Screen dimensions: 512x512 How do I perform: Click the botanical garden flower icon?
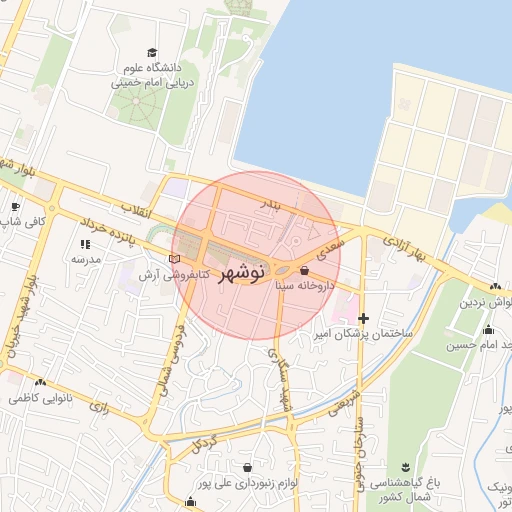tap(405, 467)
